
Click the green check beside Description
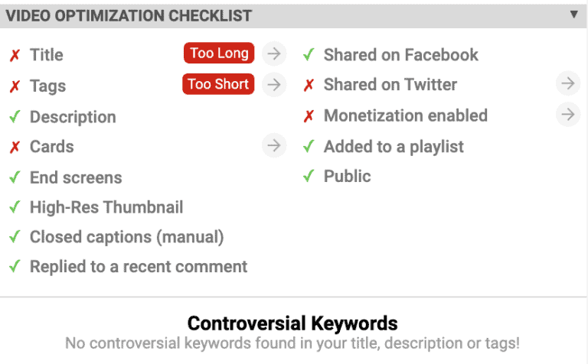pyautogui.click(x=15, y=116)
